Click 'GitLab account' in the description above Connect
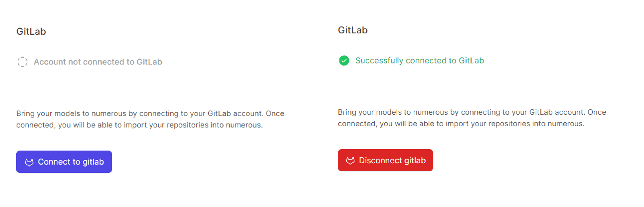 pyautogui.click(x=235, y=113)
